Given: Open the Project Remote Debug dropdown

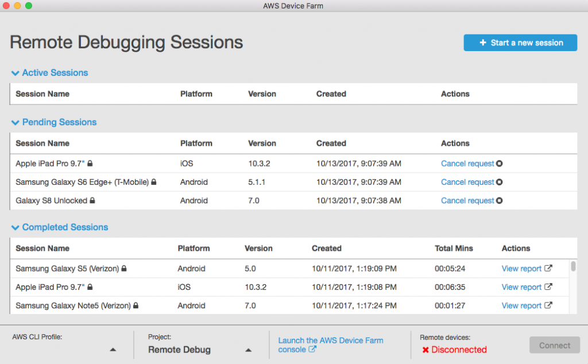Looking at the screenshot, I should (x=248, y=350).
